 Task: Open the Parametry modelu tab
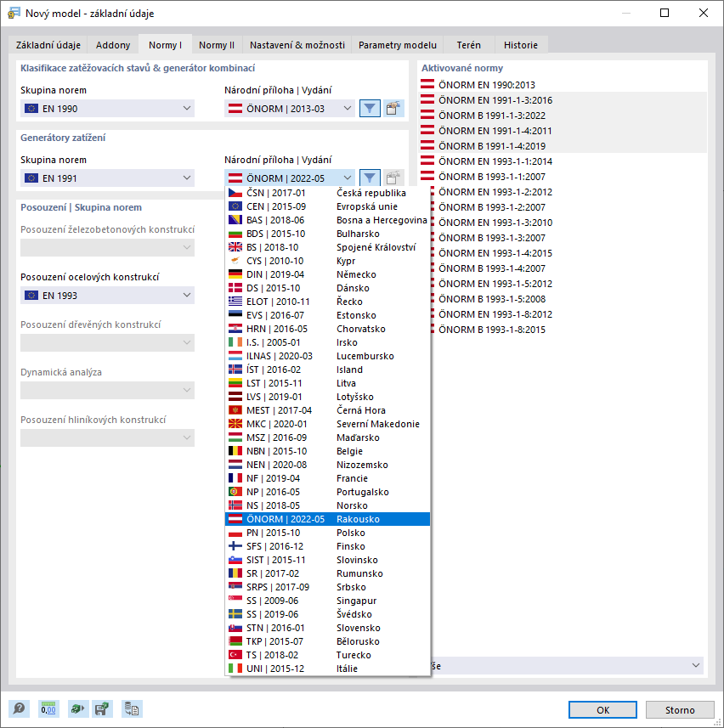[398, 45]
